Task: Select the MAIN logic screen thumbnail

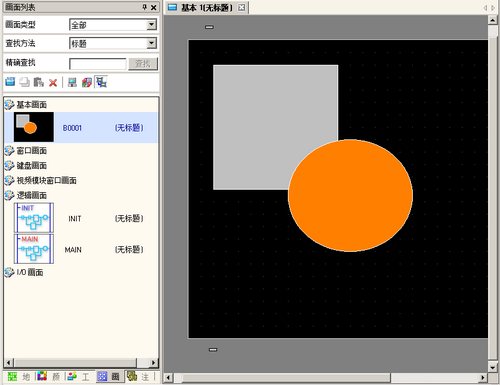Action: (x=34, y=249)
